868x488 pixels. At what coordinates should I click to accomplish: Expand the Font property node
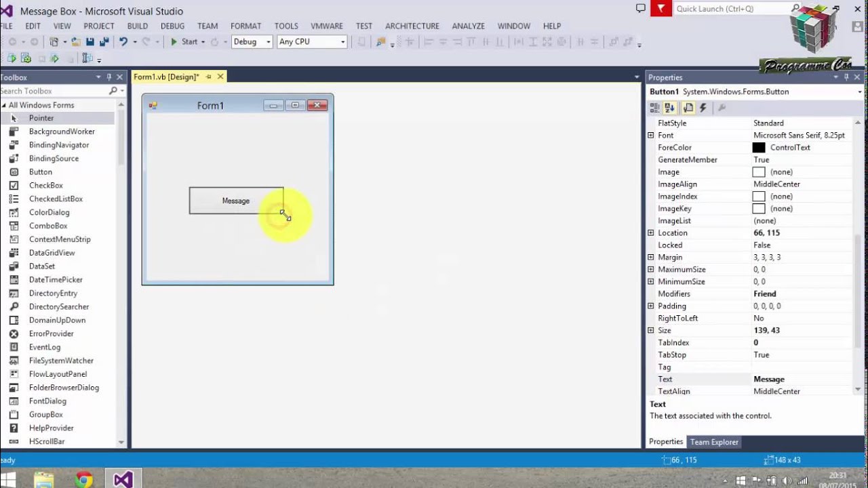pos(651,136)
